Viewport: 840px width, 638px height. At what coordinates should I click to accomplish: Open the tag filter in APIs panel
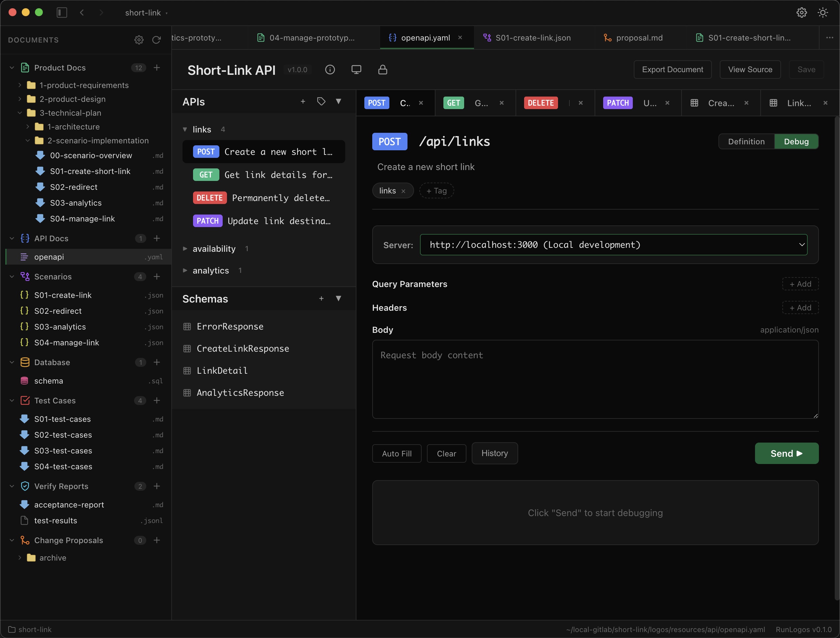321,101
